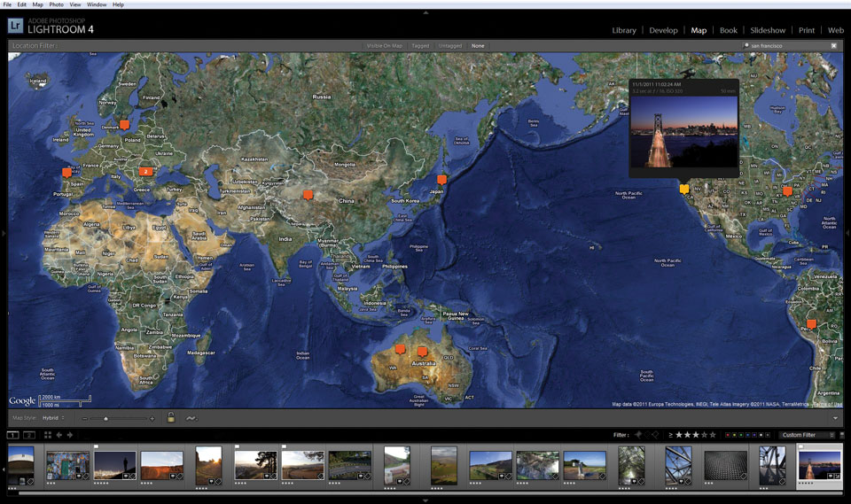Toggle the filter switch at far right of filter bar
The image size is (851, 504).
842,435
